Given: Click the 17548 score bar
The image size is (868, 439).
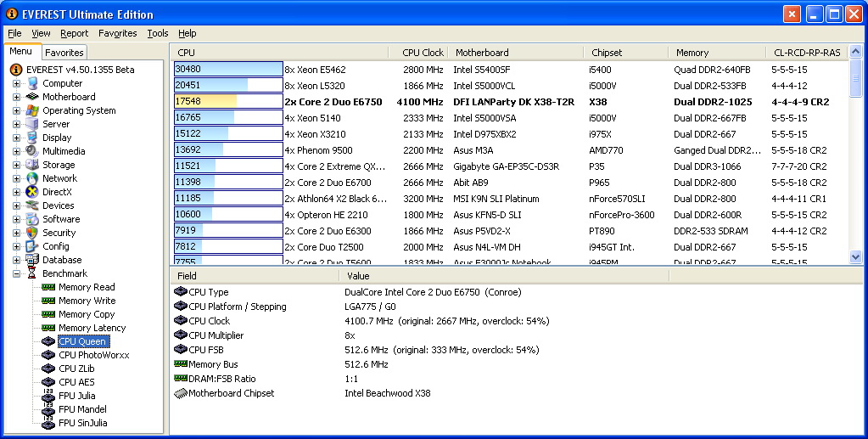Looking at the screenshot, I should click(228, 101).
